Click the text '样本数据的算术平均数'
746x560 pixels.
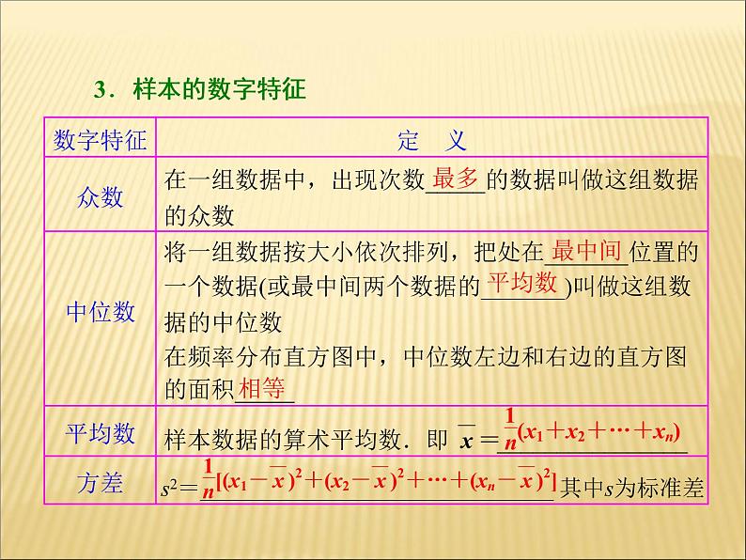283,439
